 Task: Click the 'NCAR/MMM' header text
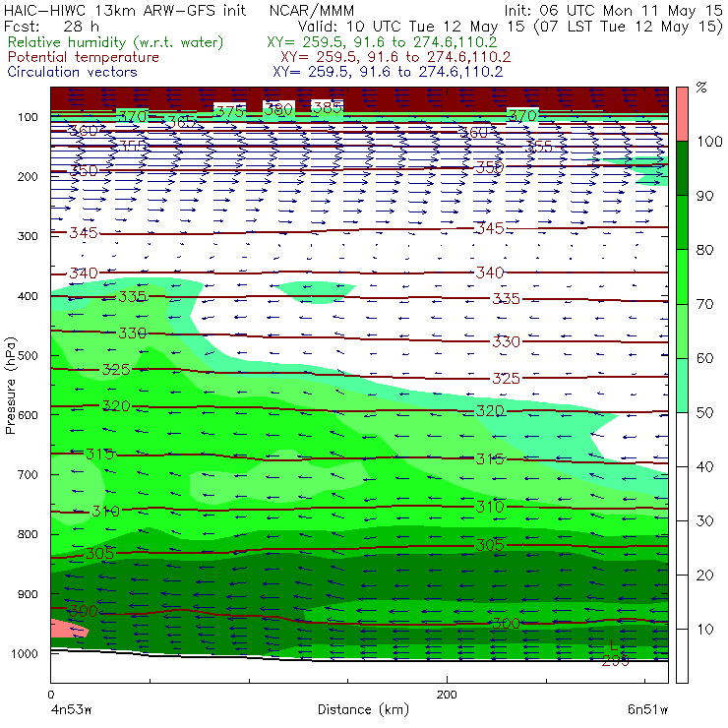pyautogui.click(x=312, y=10)
